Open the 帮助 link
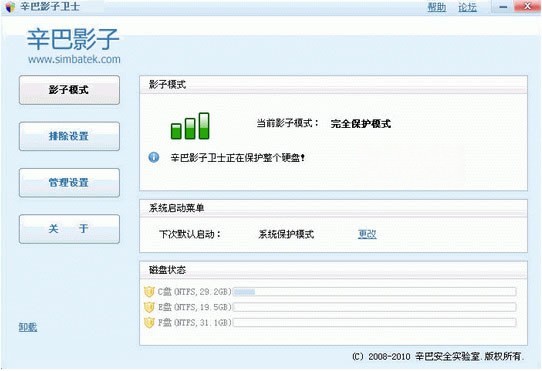Screen dimensions: 542x371 437,7
